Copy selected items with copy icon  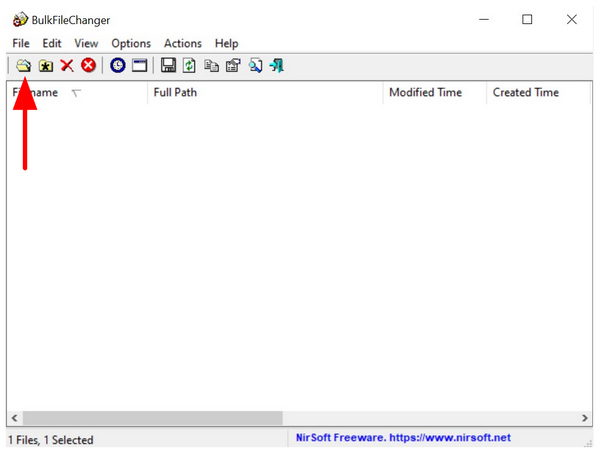[211, 66]
